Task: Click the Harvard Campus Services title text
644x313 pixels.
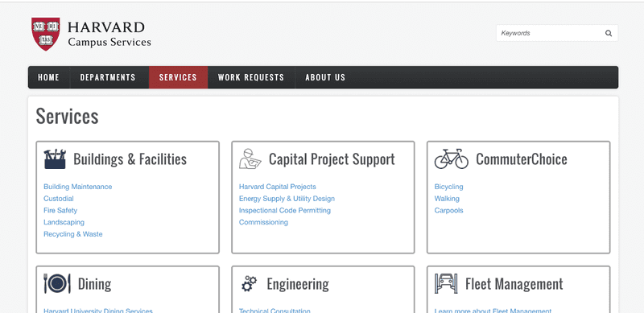Action: (109, 34)
